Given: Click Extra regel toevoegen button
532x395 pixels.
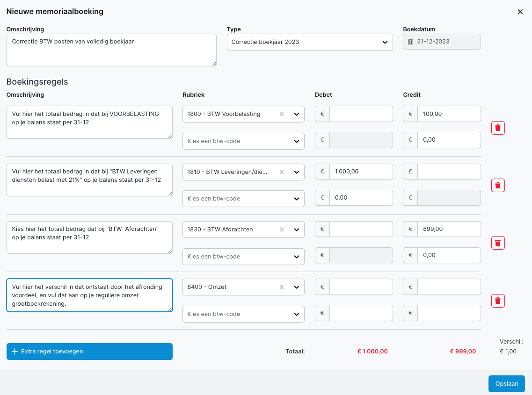Looking at the screenshot, I should coord(89,352).
